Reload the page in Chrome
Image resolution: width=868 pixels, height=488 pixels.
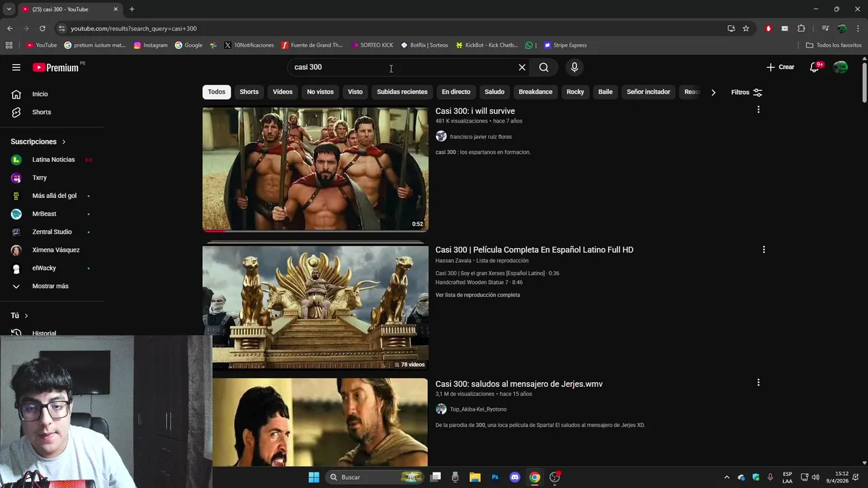pyautogui.click(x=42, y=28)
